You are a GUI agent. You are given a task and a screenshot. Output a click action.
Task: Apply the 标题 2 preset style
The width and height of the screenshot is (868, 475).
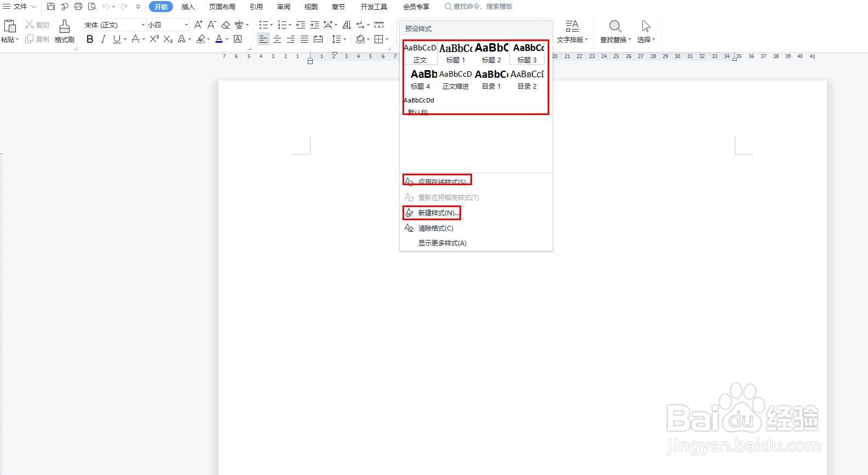click(x=491, y=53)
